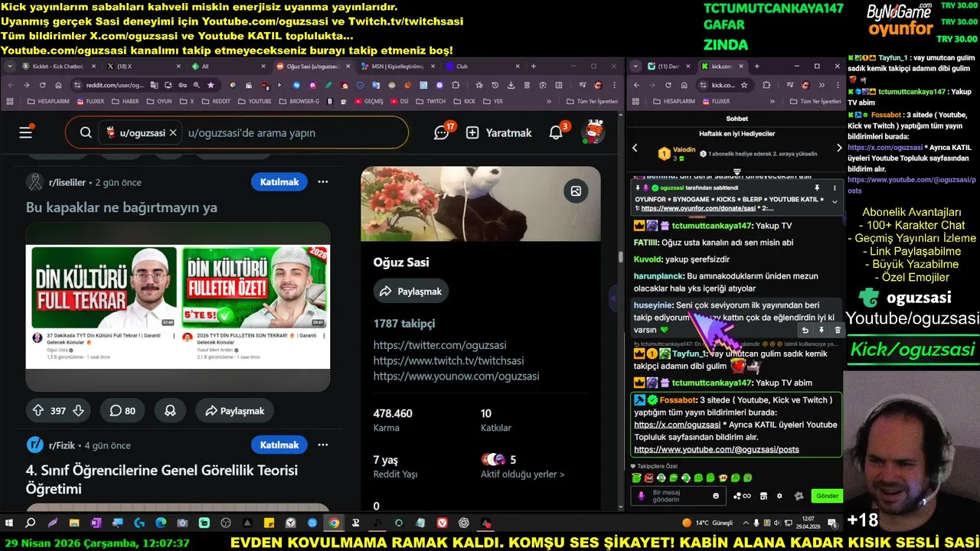Open emoji picker in Kick chat input

point(716,496)
